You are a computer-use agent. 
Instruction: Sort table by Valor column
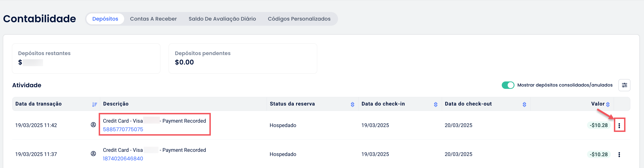point(608,104)
